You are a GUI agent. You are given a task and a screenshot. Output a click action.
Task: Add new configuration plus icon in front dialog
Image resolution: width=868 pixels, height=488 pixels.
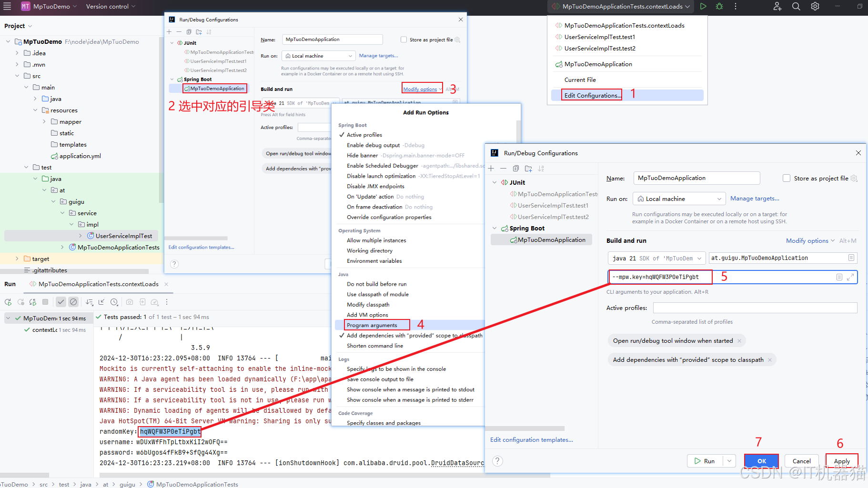[491, 169]
